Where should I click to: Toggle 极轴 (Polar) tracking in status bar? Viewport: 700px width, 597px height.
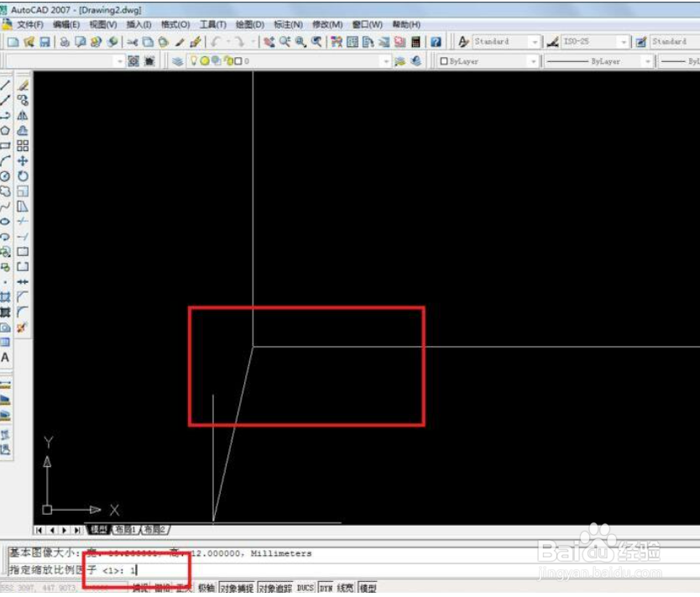point(206,588)
